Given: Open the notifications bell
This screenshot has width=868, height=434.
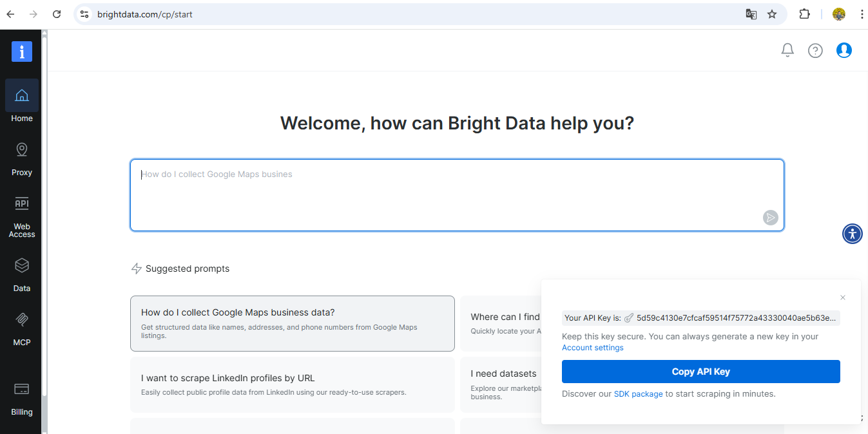Looking at the screenshot, I should [787, 50].
